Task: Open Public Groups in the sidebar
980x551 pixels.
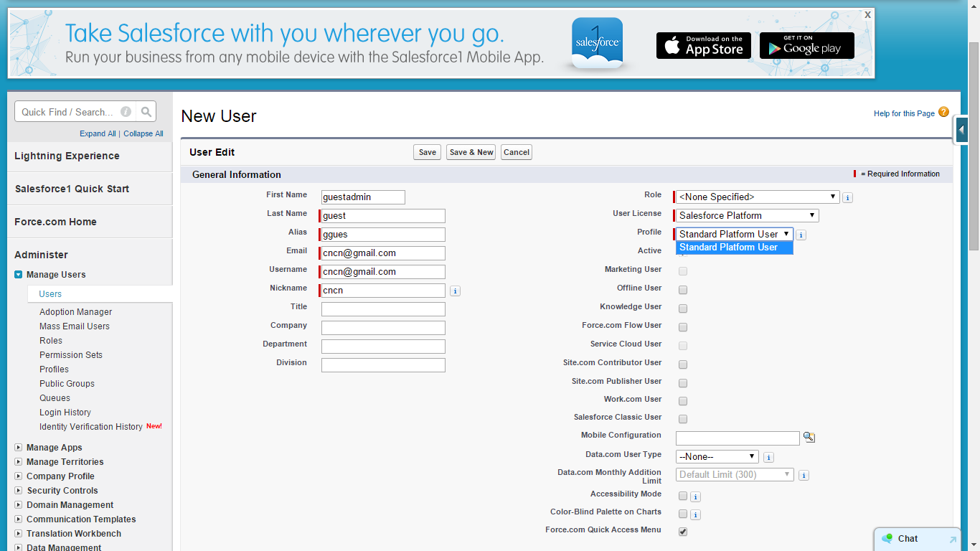Action: pyautogui.click(x=67, y=384)
